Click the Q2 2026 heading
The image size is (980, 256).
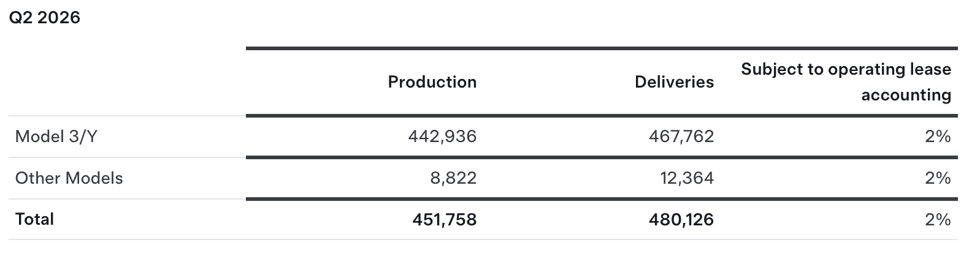pyautogui.click(x=45, y=18)
